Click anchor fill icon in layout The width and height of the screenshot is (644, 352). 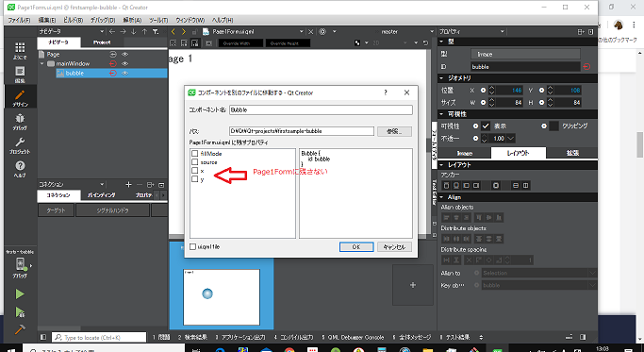496,186
